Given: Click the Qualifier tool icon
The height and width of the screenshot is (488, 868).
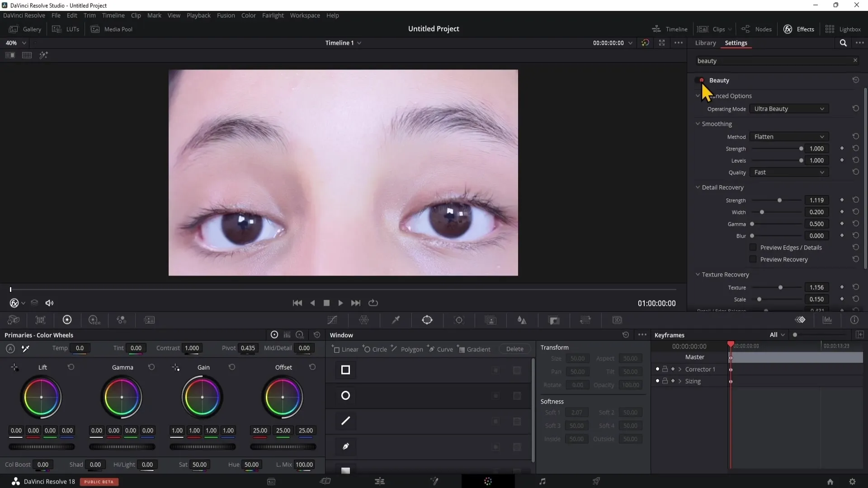Looking at the screenshot, I should pos(396,320).
